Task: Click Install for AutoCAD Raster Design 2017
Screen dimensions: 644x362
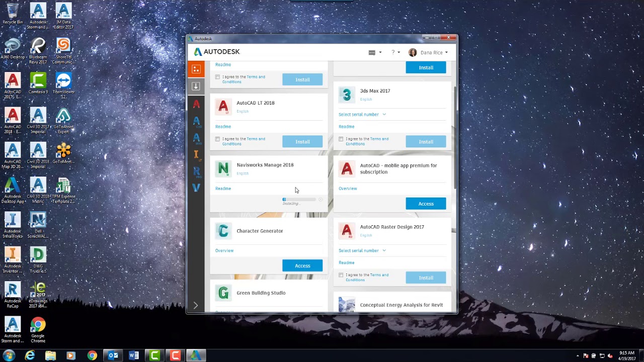Action: (x=426, y=278)
